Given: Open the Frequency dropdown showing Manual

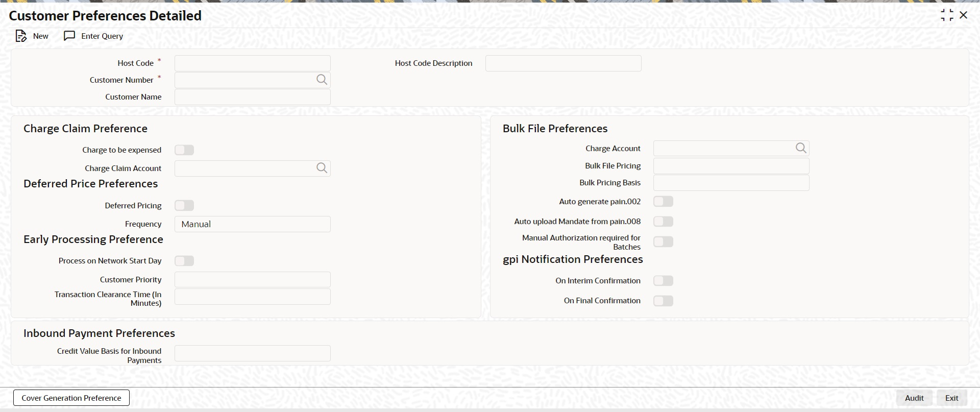Looking at the screenshot, I should 252,224.
